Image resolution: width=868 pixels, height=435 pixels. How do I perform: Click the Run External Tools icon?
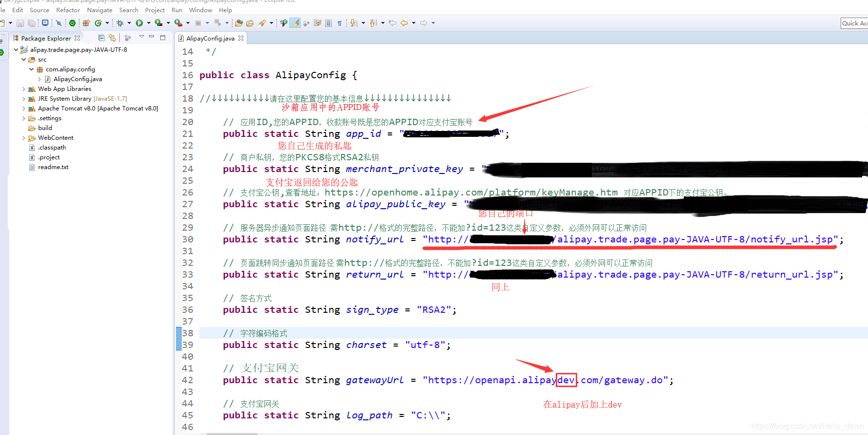click(x=178, y=23)
